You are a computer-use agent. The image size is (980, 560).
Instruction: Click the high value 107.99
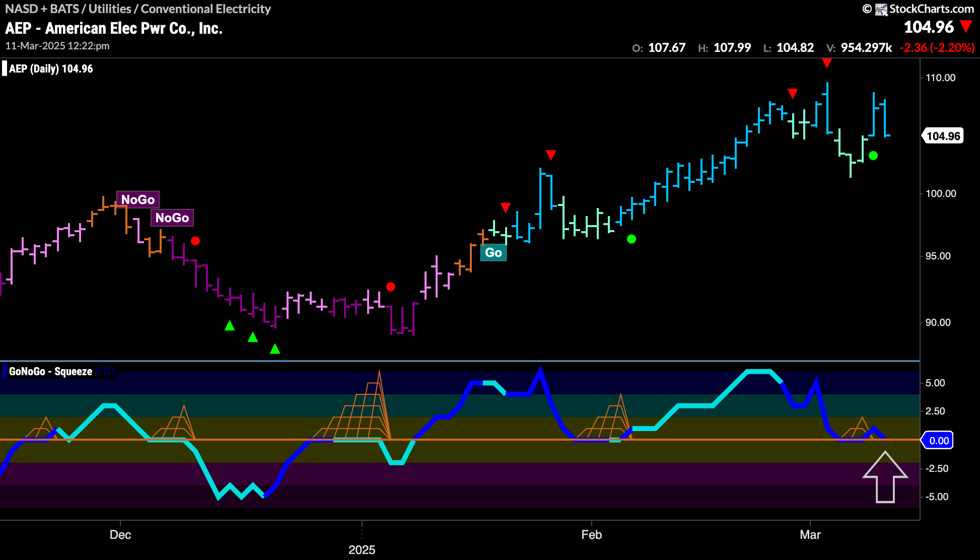pos(732,48)
